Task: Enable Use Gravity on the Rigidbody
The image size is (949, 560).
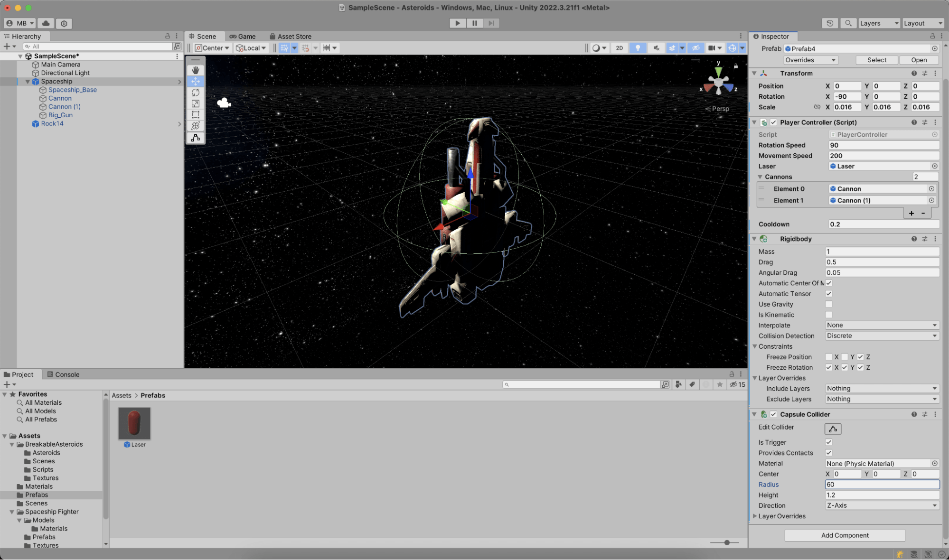Action: pyautogui.click(x=829, y=304)
